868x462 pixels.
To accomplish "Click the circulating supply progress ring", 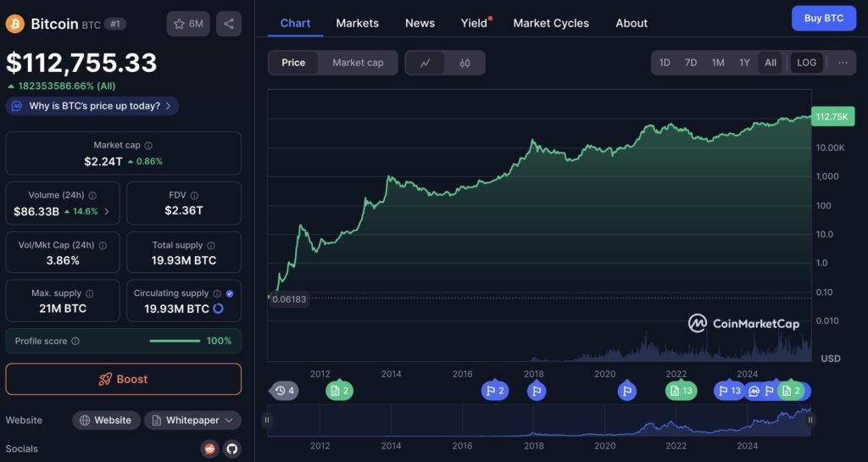I will click(218, 309).
